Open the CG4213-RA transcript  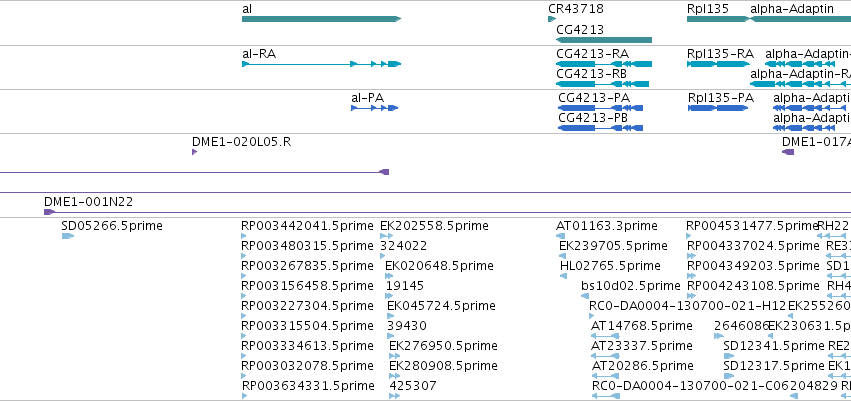604,64
